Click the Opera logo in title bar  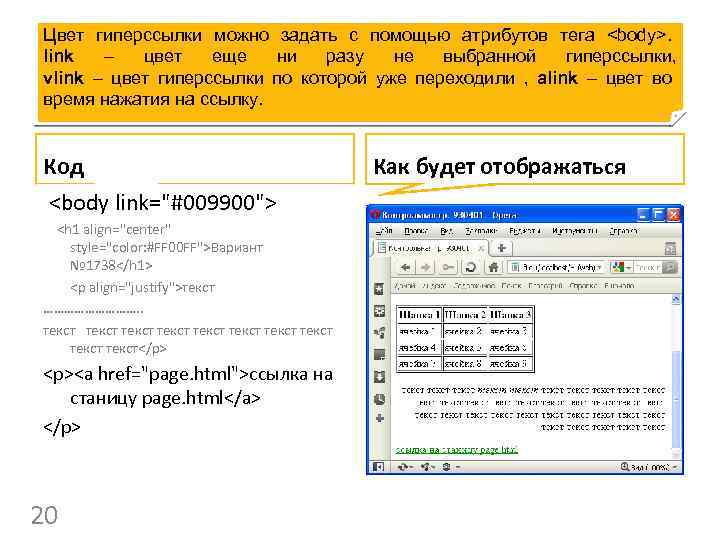[x=375, y=215]
